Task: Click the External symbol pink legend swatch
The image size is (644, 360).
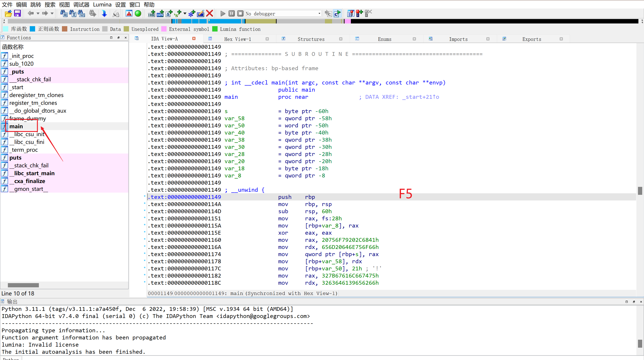Action: click(164, 29)
